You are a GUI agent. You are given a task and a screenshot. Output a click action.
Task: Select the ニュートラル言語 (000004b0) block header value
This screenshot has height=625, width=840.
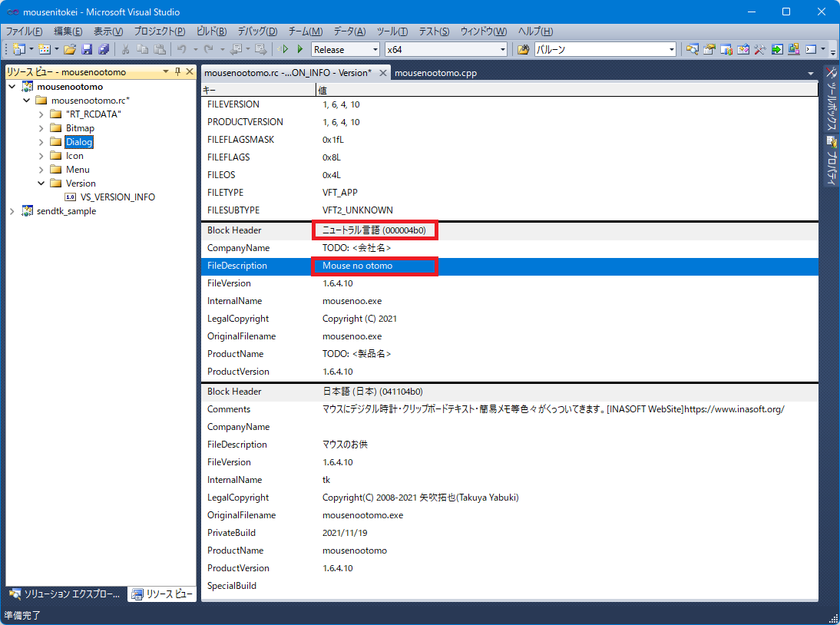click(x=374, y=230)
